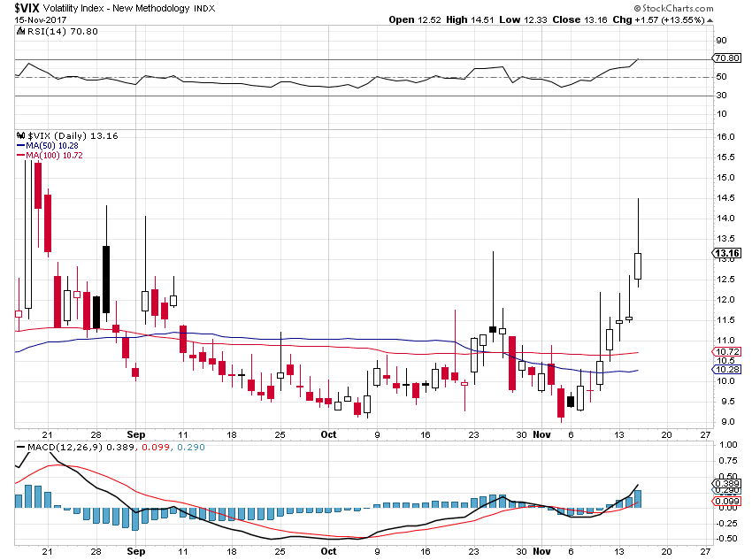This screenshot has width=752, height=560.
Task: Click the Sep label on price chart axis
Action: click(135, 434)
